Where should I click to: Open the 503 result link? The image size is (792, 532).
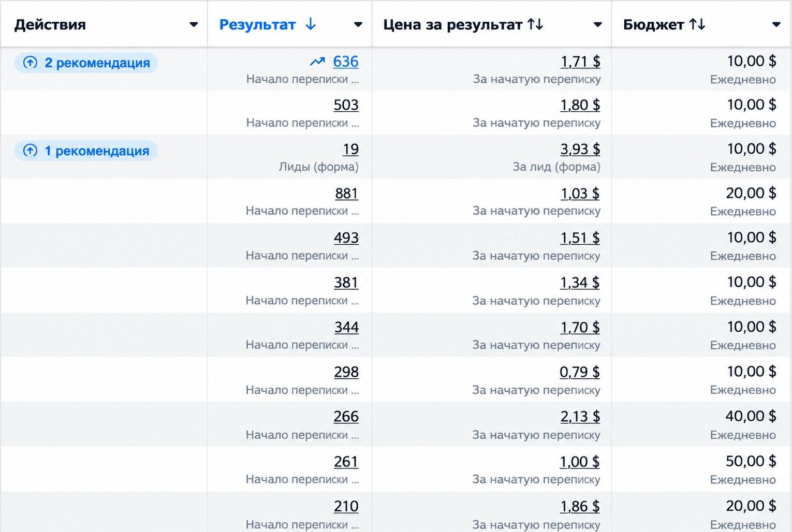[x=346, y=105]
